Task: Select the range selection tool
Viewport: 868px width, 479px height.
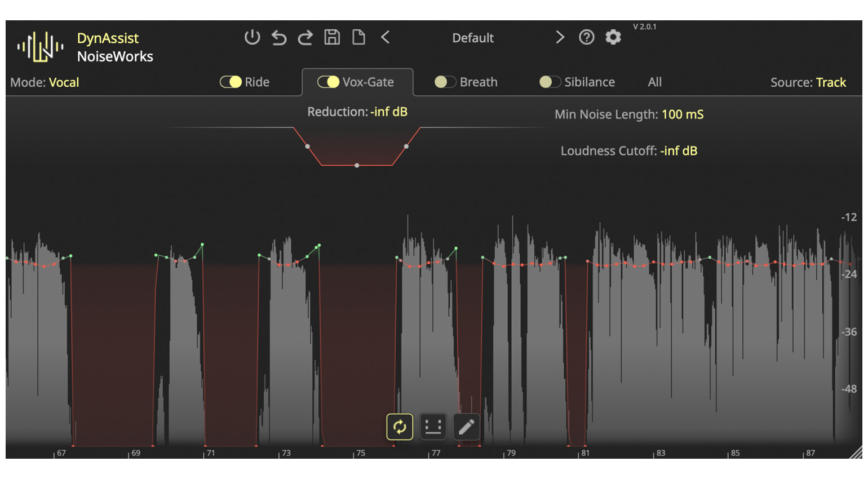Action: (433, 427)
